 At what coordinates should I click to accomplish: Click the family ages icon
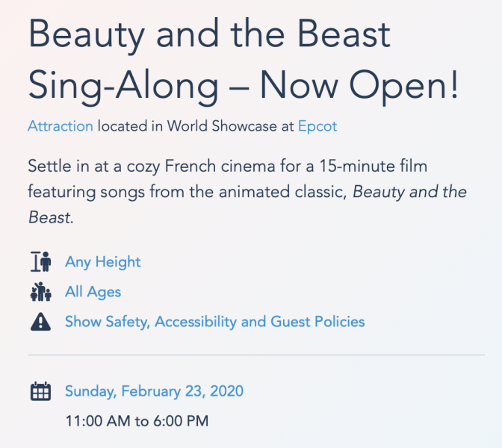tap(41, 292)
